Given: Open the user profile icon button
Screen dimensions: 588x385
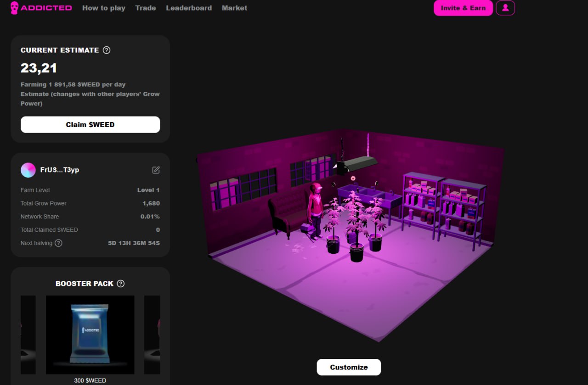Looking at the screenshot, I should pos(505,8).
